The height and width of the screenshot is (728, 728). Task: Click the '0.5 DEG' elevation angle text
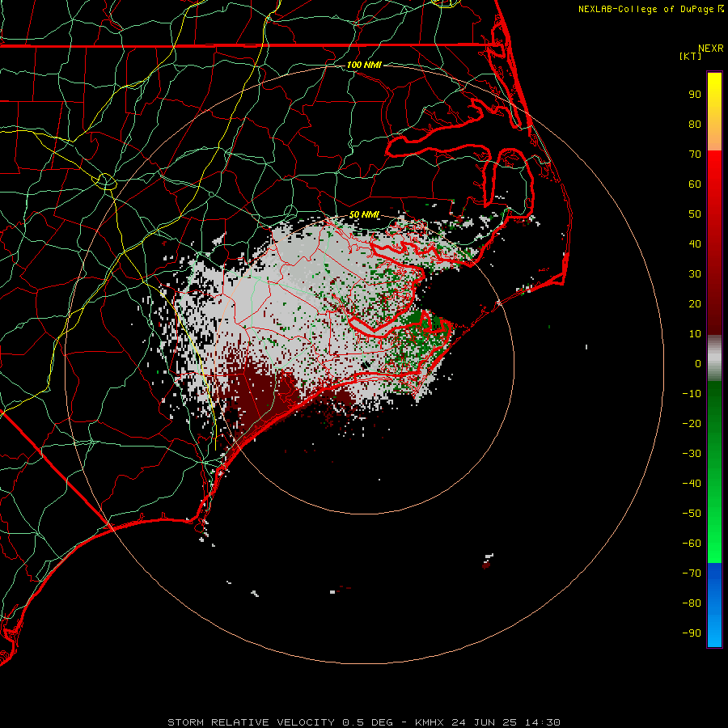[368, 722]
